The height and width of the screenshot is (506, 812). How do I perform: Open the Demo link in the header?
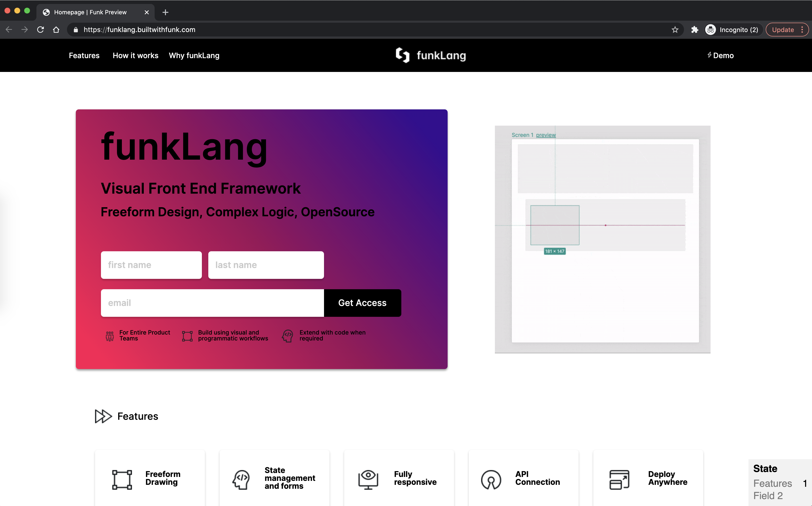point(721,56)
